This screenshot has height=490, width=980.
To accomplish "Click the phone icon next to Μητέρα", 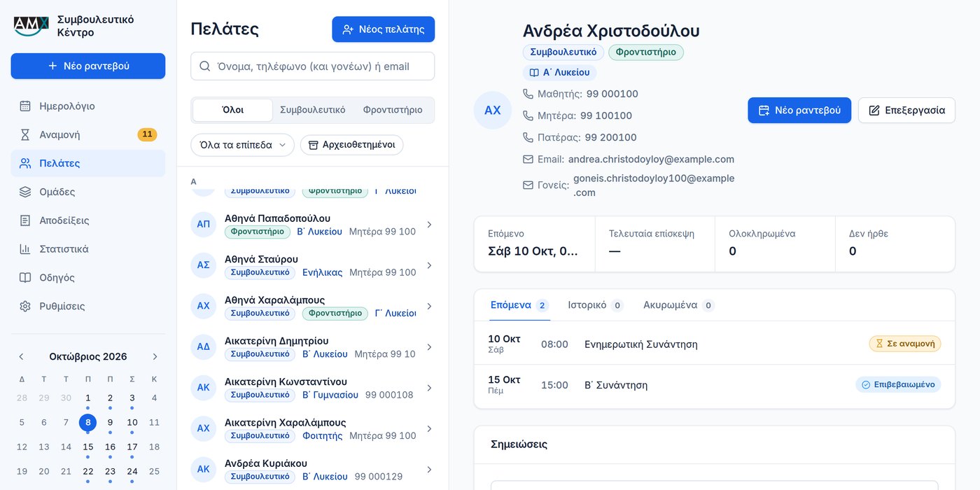I will 528,115.
